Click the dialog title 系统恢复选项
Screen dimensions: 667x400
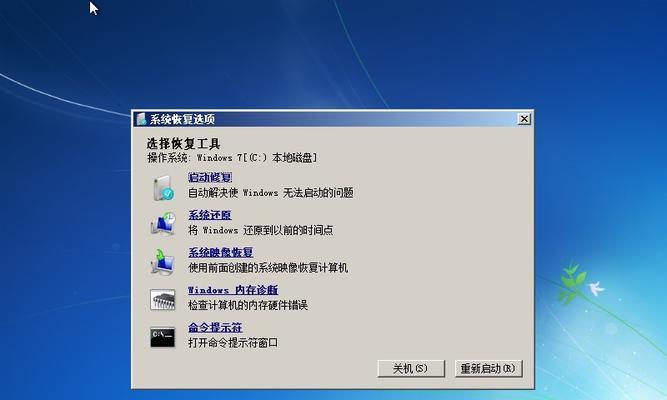tap(182, 119)
